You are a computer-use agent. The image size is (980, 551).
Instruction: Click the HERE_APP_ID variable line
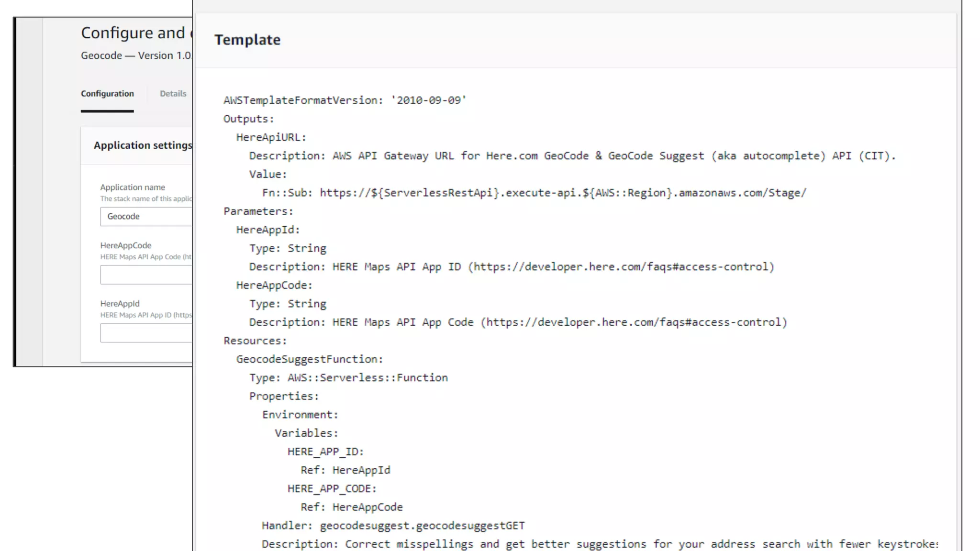pyautogui.click(x=325, y=452)
